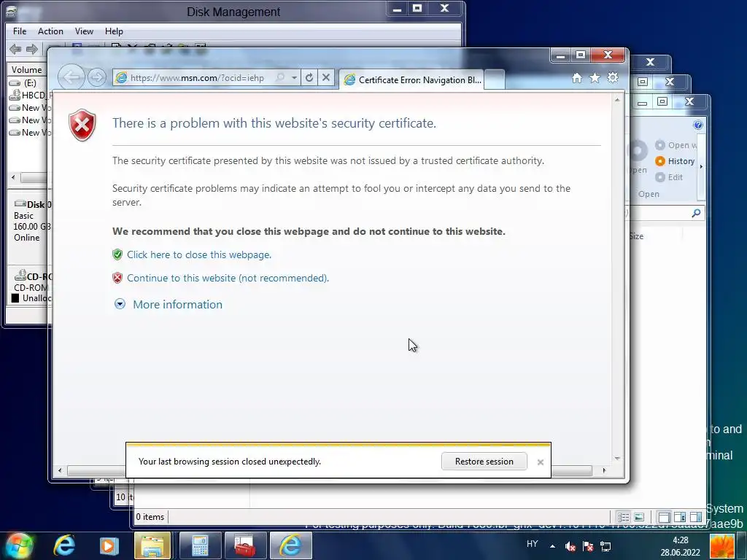Click the red shield error icon
Screen dimensions: 747x560
(82, 125)
